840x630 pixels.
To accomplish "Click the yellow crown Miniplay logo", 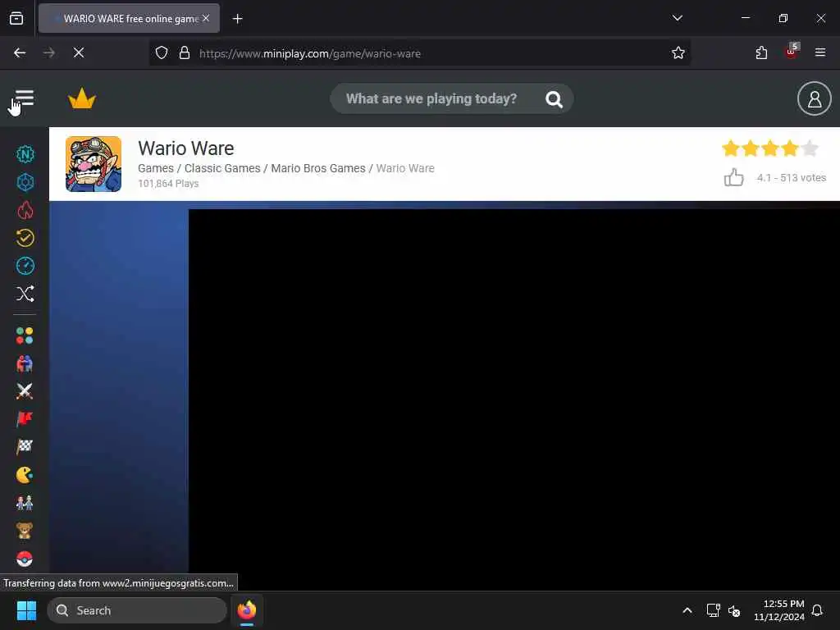I will (82, 98).
